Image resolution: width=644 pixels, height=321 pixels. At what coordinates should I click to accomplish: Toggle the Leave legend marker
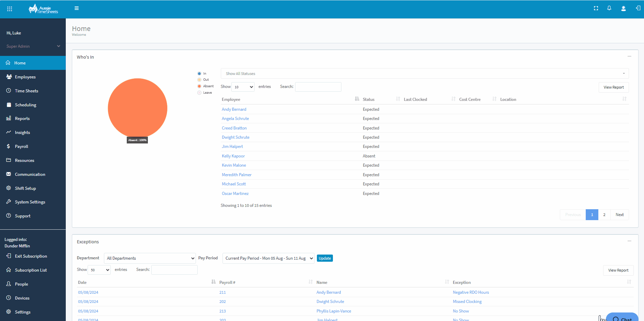tap(199, 93)
